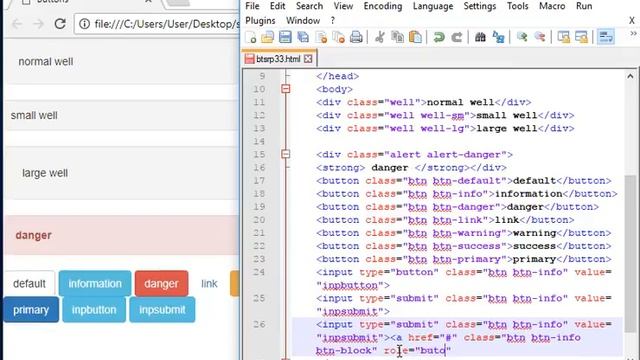The width and height of the screenshot is (640, 360).
Task: Click the information button in browser
Action: [95, 284]
